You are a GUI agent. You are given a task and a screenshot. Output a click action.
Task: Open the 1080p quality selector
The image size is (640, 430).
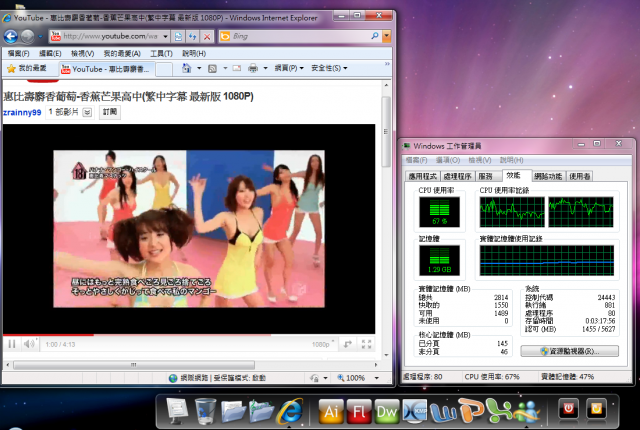coord(323,345)
